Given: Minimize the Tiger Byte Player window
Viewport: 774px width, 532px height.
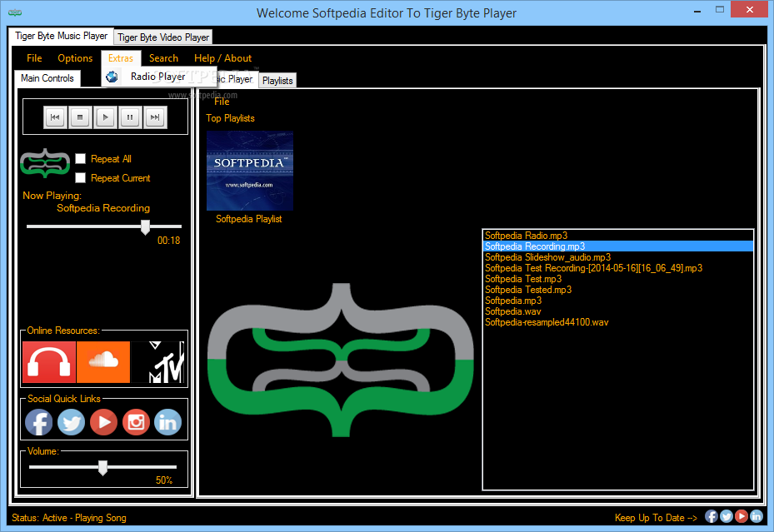Looking at the screenshot, I should (697, 10).
